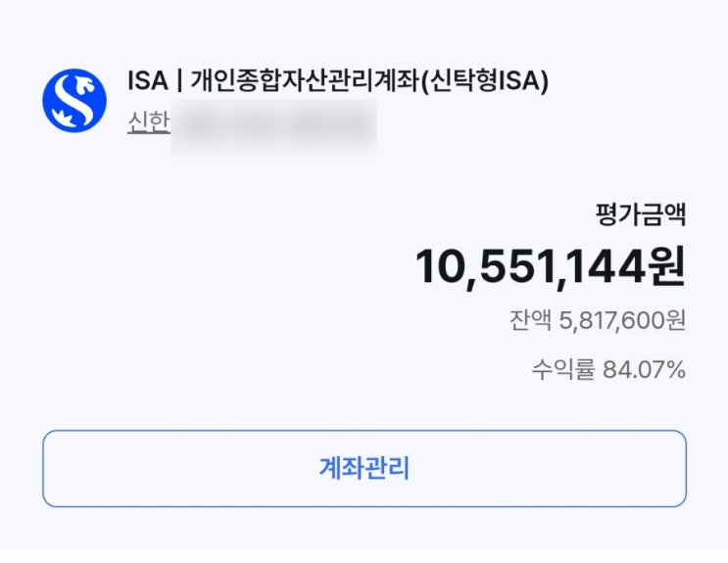
Task: Click the white S emblem inside blue circle
Action: [x=73, y=100]
